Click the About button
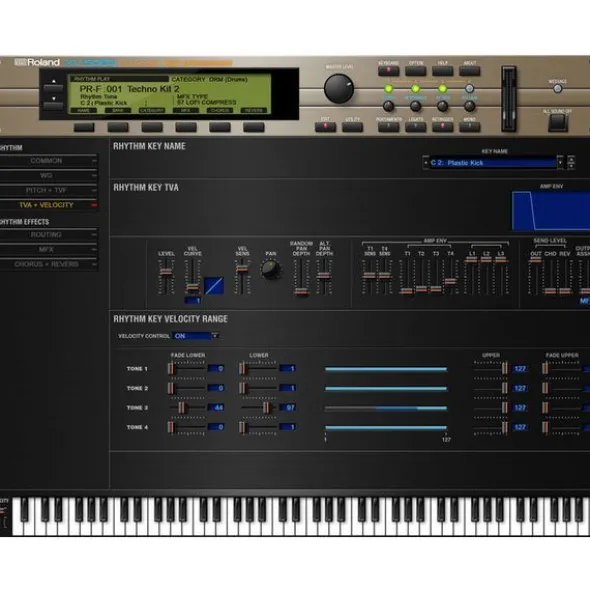The height and width of the screenshot is (591, 590). tap(469, 71)
